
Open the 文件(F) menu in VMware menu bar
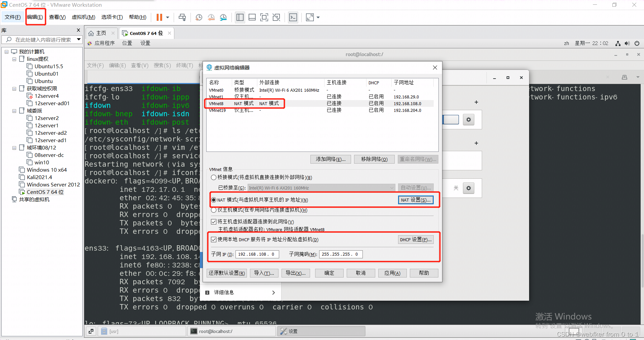point(12,17)
